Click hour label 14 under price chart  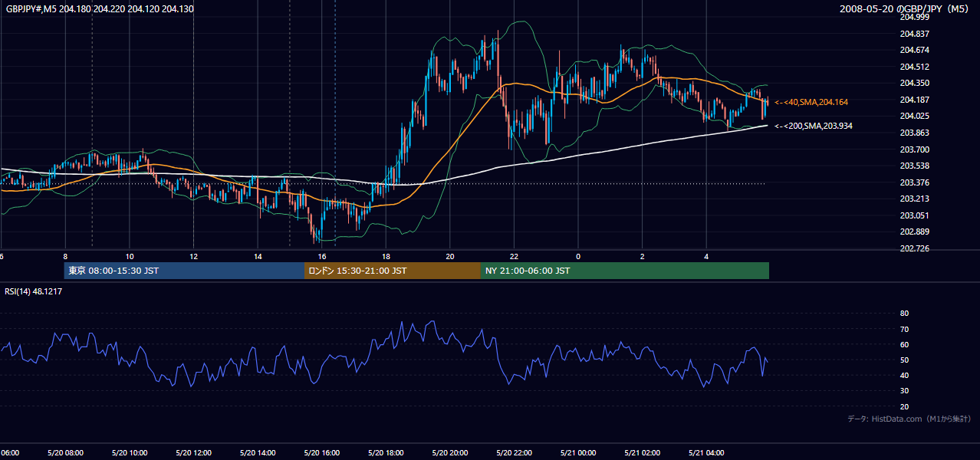click(x=258, y=256)
